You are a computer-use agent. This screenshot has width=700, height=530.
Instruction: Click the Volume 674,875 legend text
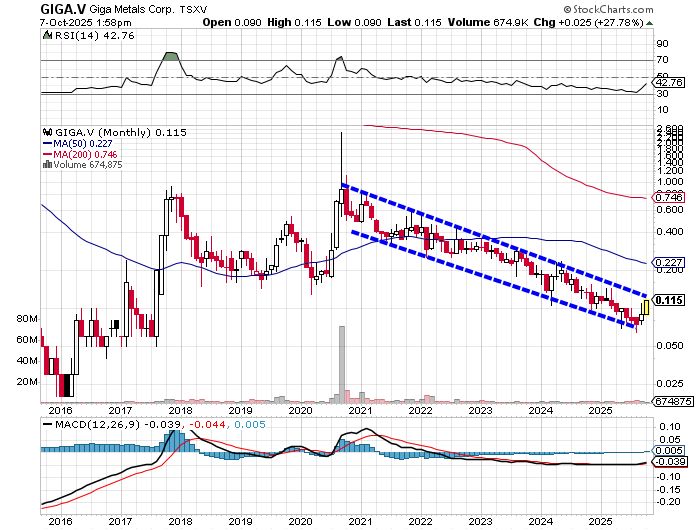pyautogui.click(x=88, y=164)
